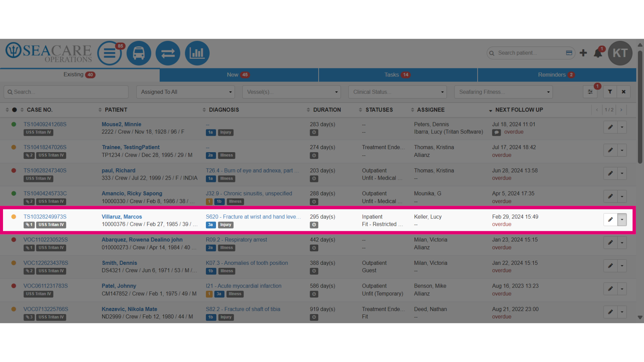644x362 pixels.
Task: Click the Search patient field
Action: [531, 53]
